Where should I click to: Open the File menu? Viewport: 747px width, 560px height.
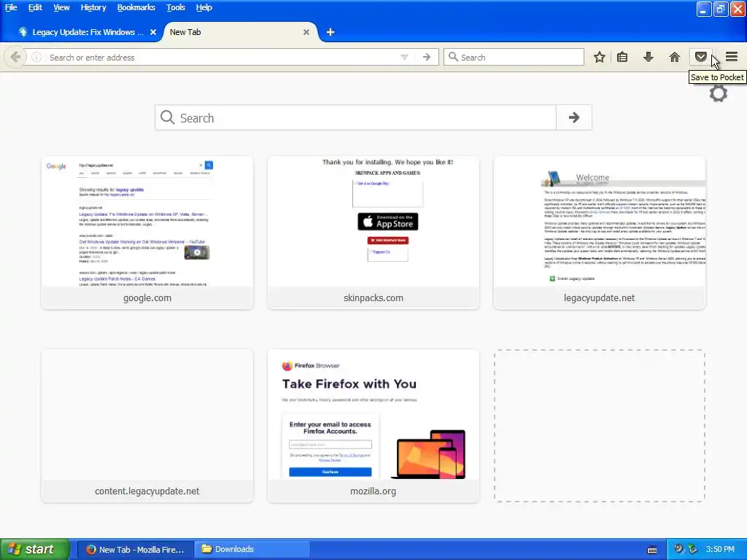click(11, 7)
